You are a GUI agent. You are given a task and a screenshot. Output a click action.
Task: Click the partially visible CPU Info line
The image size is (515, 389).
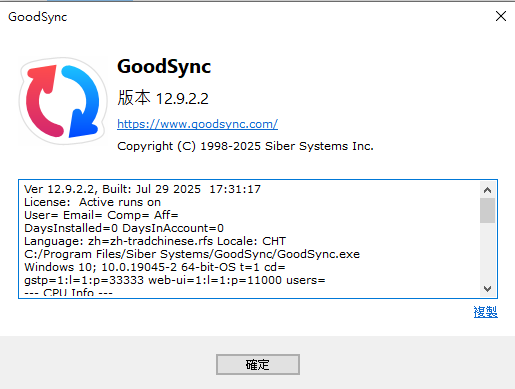[68, 292]
